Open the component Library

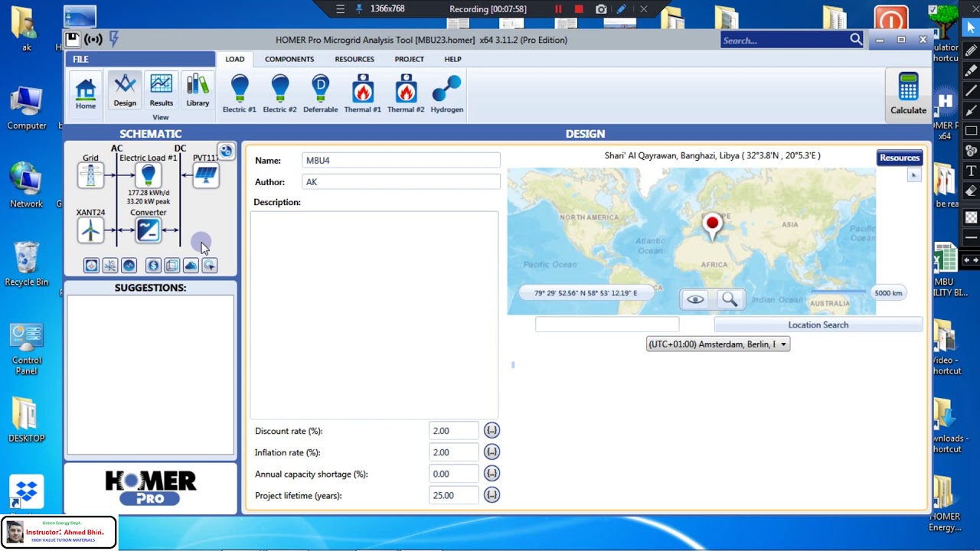(198, 91)
